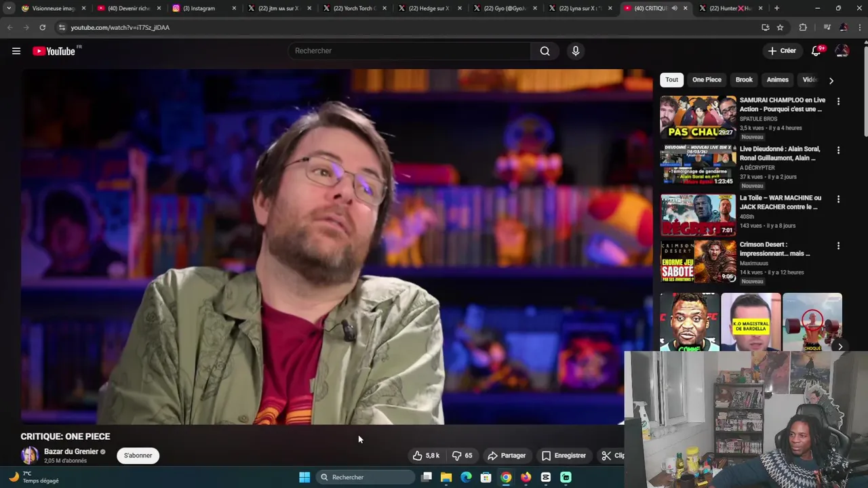This screenshot has width=868, height=488.
Task: Go back to the previous page
Action: click(x=9, y=27)
